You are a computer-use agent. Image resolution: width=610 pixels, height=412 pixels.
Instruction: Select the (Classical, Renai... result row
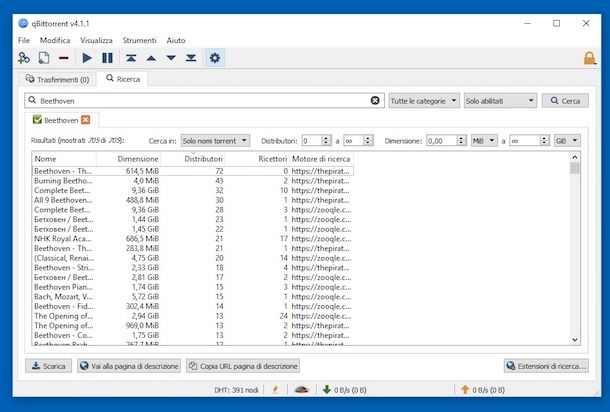tap(193, 258)
